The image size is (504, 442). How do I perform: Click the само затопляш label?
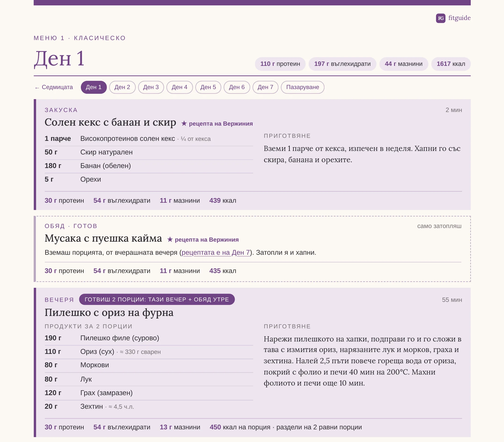click(x=439, y=226)
